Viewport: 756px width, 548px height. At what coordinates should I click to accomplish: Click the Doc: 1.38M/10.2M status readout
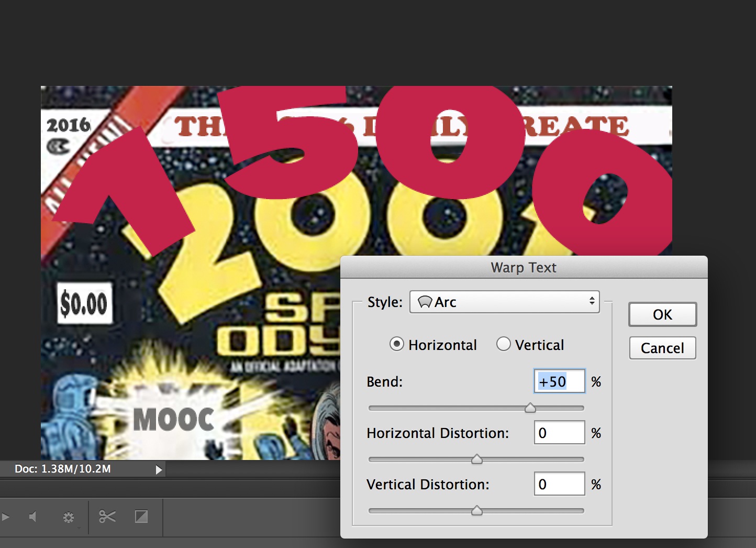click(63, 469)
